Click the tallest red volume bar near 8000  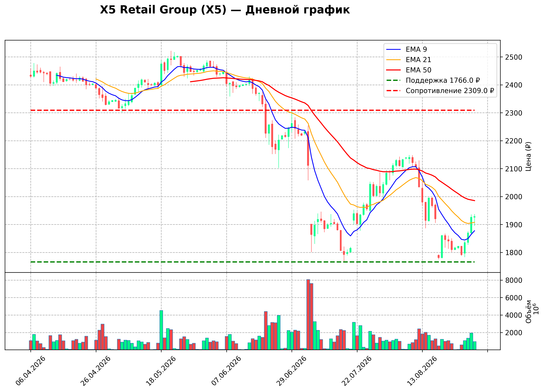pos(308,314)
